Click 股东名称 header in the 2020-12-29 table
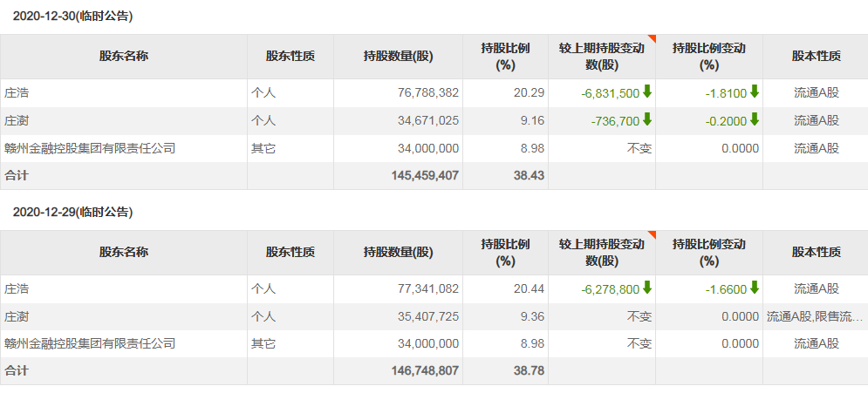Viewport: 868px width, 393px height. [x=123, y=253]
